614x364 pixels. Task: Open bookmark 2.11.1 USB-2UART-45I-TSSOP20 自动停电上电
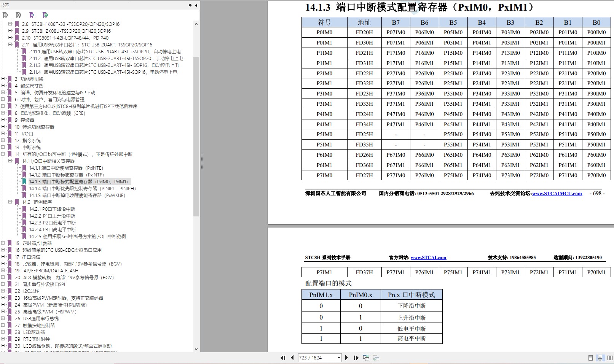coord(105,51)
